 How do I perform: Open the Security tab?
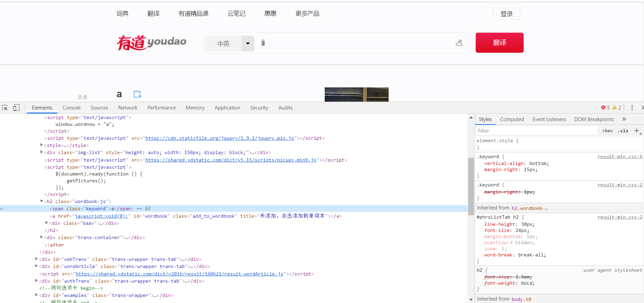[x=259, y=108]
